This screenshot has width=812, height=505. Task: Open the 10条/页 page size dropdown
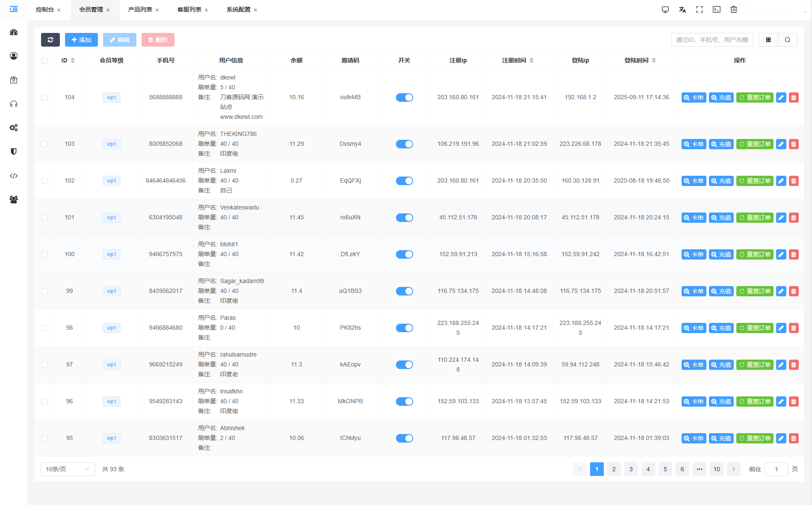tap(68, 469)
